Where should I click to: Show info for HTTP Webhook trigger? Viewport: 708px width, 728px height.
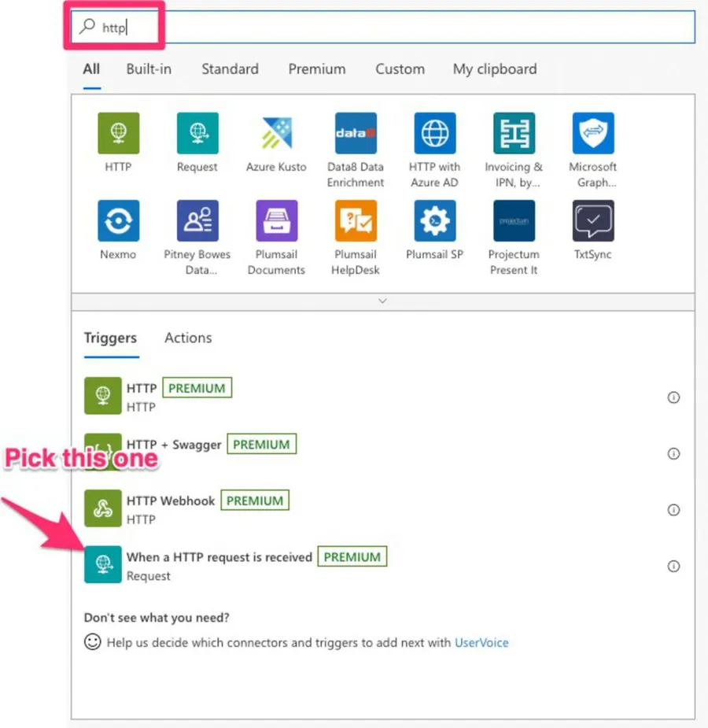pyautogui.click(x=673, y=510)
